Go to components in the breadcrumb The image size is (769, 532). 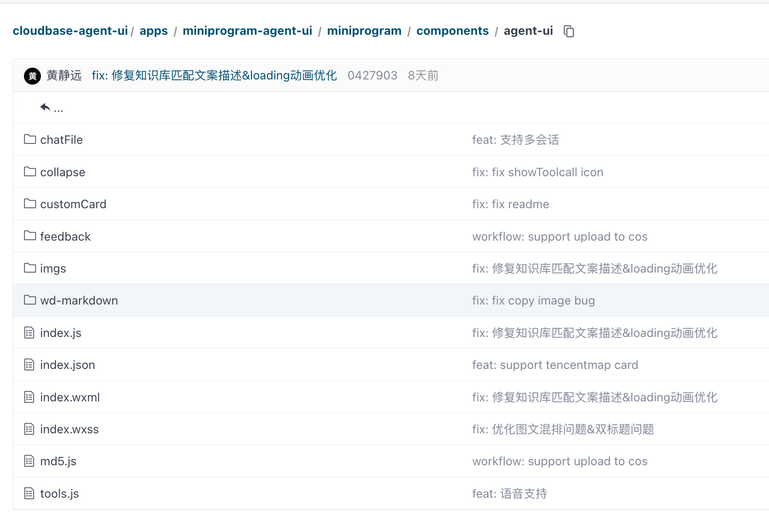[x=452, y=31]
